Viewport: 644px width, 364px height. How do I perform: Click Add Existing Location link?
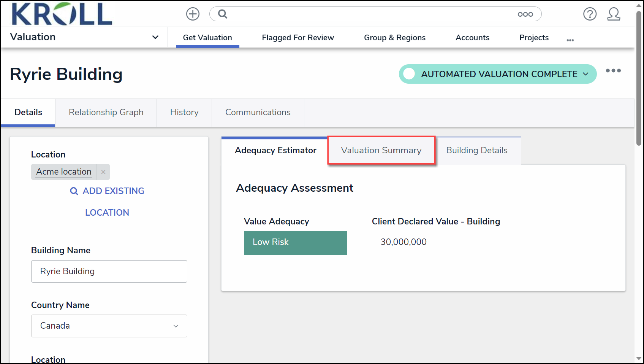pyautogui.click(x=107, y=202)
